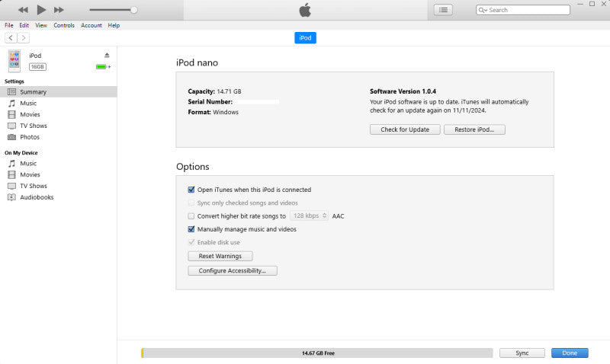The width and height of the screenshot is (610, 364).
Task: Open Movies under Settings
Action: click(x=30, y=114)
